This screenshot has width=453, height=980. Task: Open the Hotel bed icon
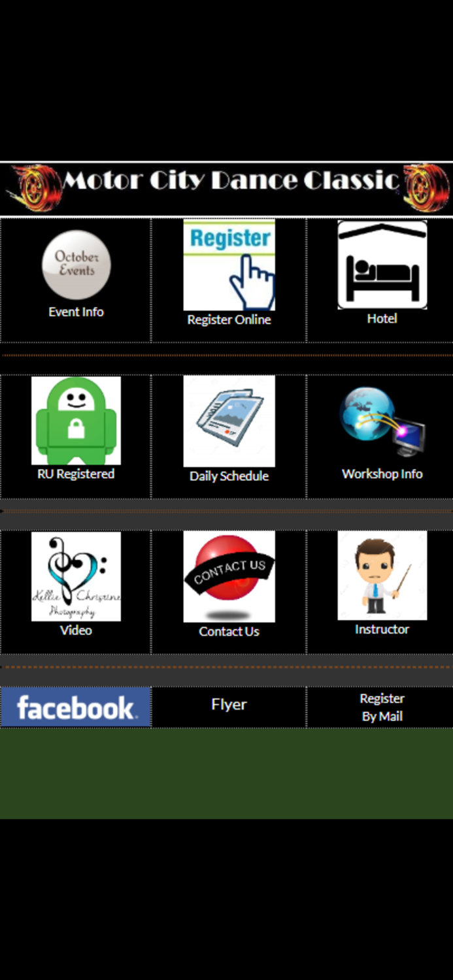point(382,265)
